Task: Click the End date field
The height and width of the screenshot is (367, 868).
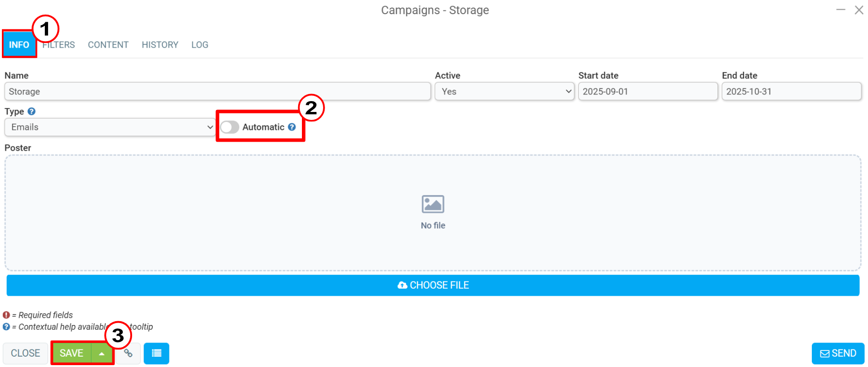Action: click(x=792, y=92)
